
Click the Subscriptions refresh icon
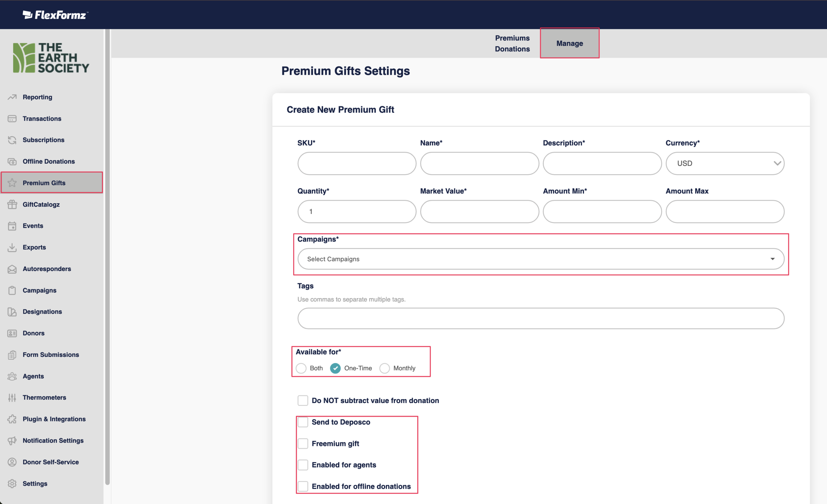pos(12,140)
